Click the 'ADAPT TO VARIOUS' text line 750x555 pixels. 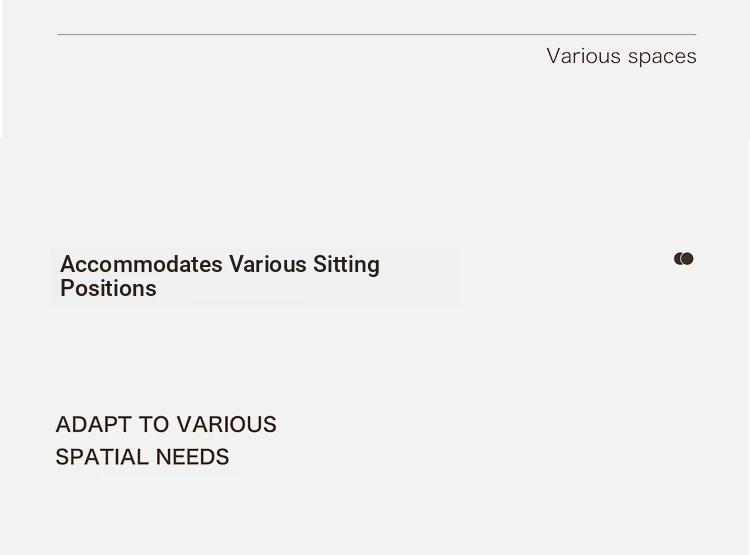tap(166, 424)
